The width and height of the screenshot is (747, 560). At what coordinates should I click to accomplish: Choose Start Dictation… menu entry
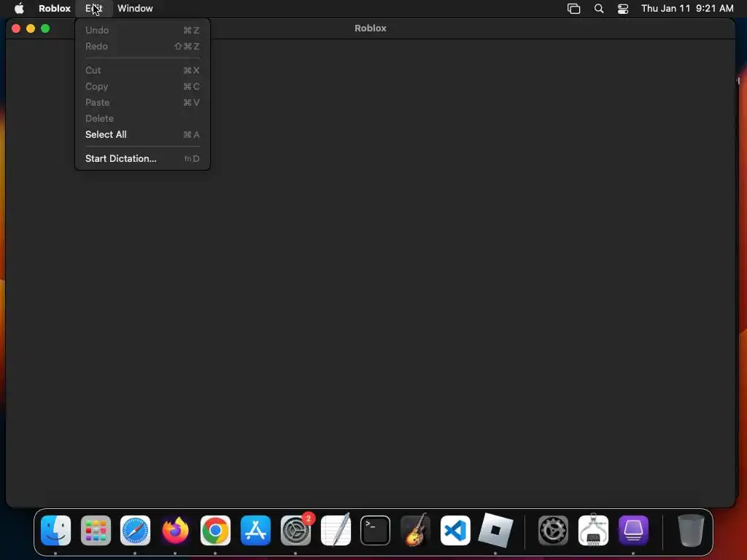(x=142, y=158)
